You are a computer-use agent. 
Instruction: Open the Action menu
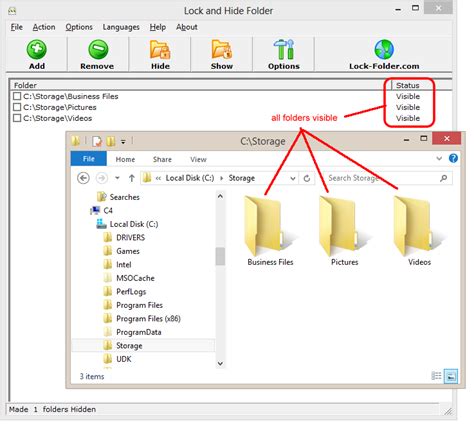(x=44, y=27)
